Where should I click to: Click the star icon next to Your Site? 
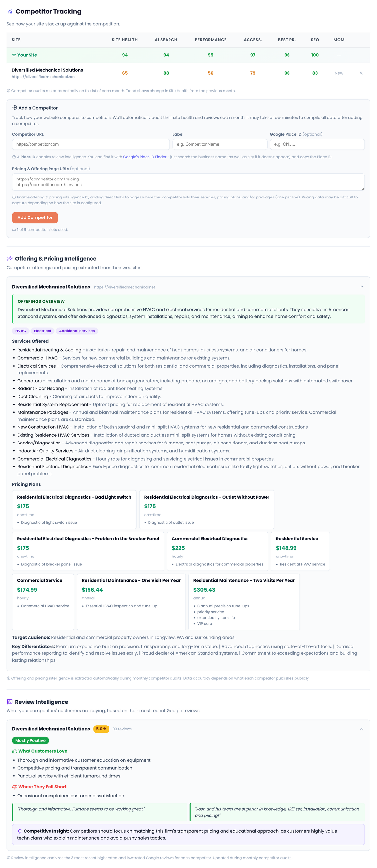14,55
